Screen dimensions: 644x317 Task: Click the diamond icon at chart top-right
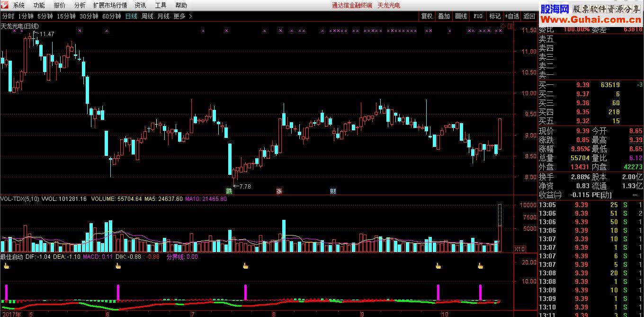point(503,26)
